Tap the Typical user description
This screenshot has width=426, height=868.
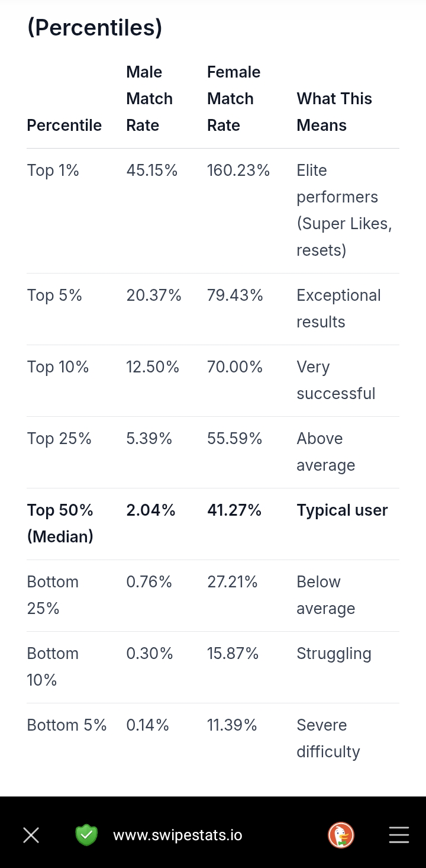click(342, 510)
